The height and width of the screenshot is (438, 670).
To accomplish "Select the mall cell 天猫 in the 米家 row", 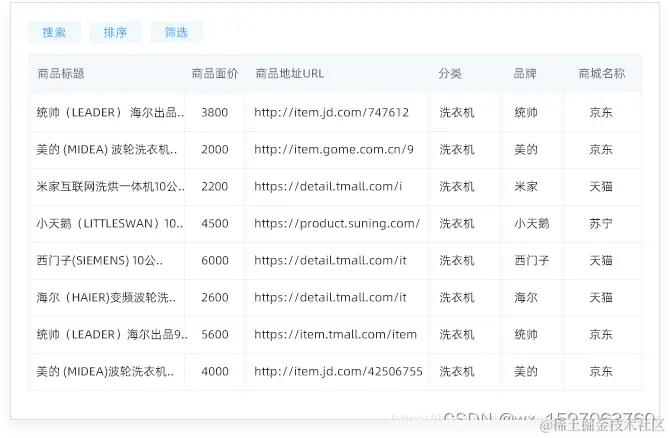I will (601, 186).
